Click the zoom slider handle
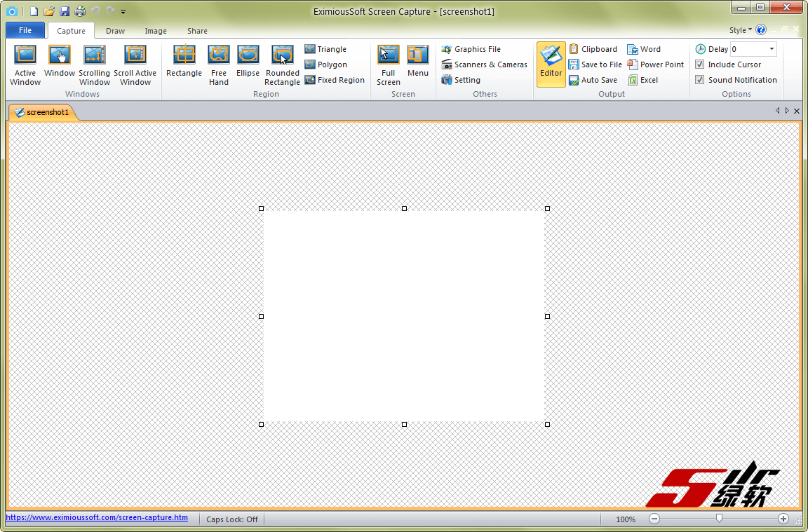808x532 pixels. pos(719,518)
